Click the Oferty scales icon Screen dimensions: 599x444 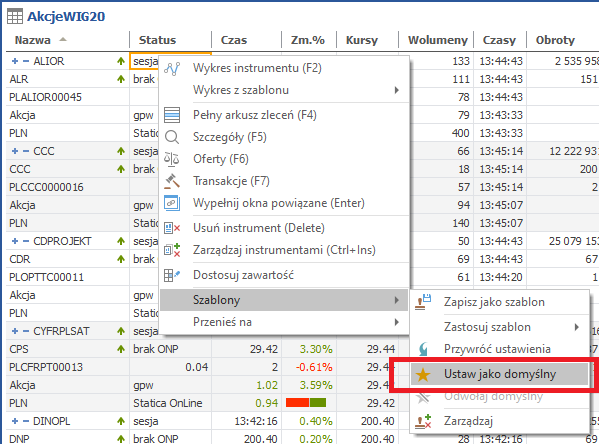point(172,159)
